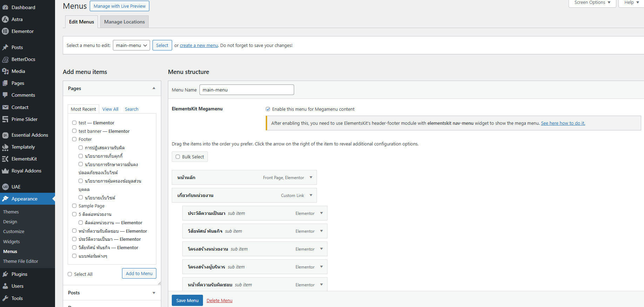
Task: Open the main-menu selection dropdown
Action: pos(131,45)
